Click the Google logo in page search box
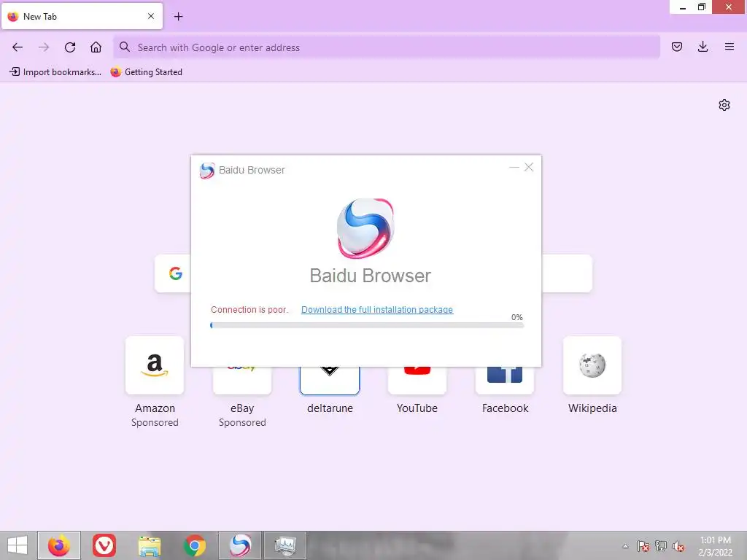The image size is (747, 560). (176, 273)
